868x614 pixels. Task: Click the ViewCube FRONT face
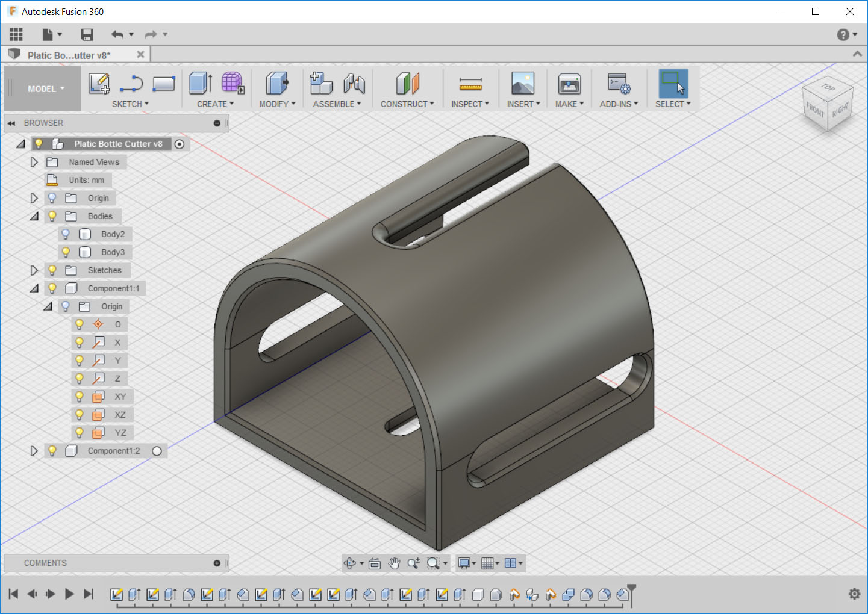pos(815,110)
